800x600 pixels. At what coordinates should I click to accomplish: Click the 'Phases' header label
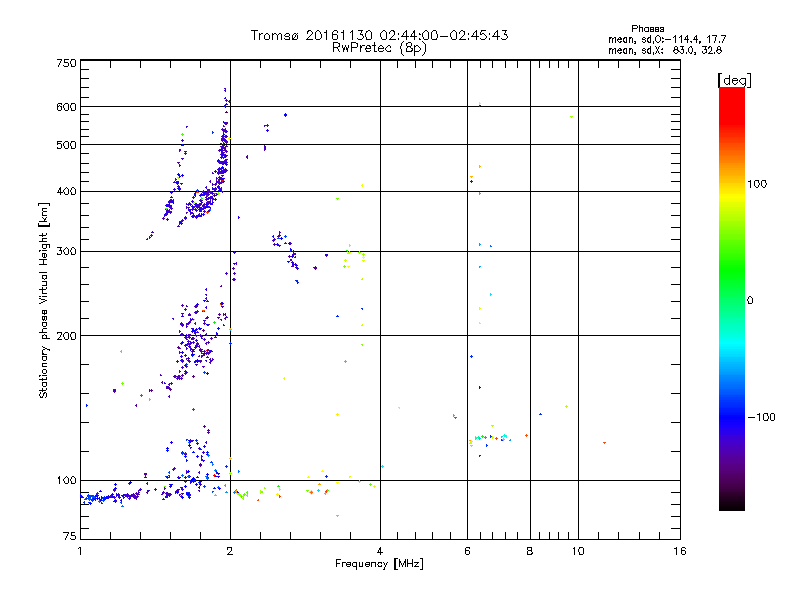tap(647, 29)
